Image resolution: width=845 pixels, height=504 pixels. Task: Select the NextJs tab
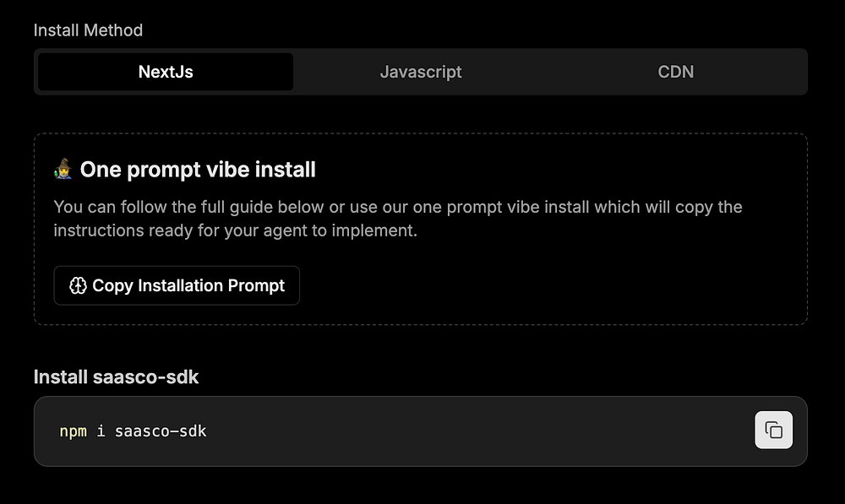coord(166,72)
